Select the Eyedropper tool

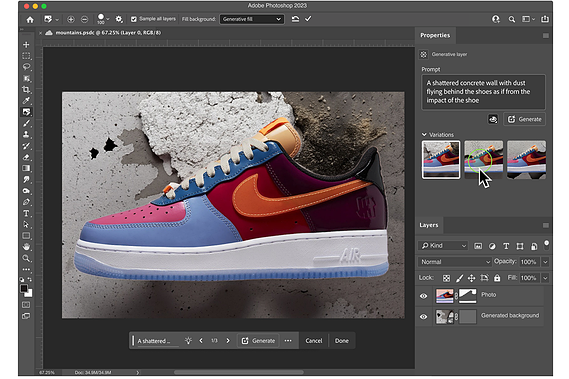26,101
